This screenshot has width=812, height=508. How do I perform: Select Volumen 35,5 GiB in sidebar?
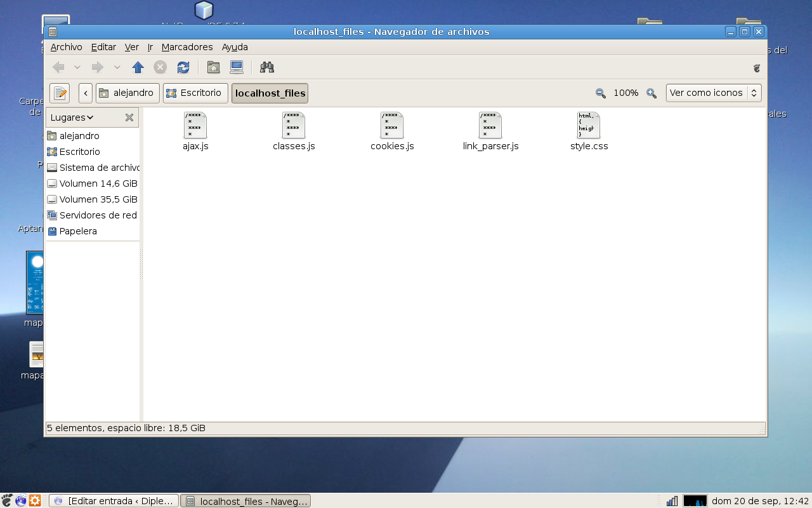click(x=93, y=199)
